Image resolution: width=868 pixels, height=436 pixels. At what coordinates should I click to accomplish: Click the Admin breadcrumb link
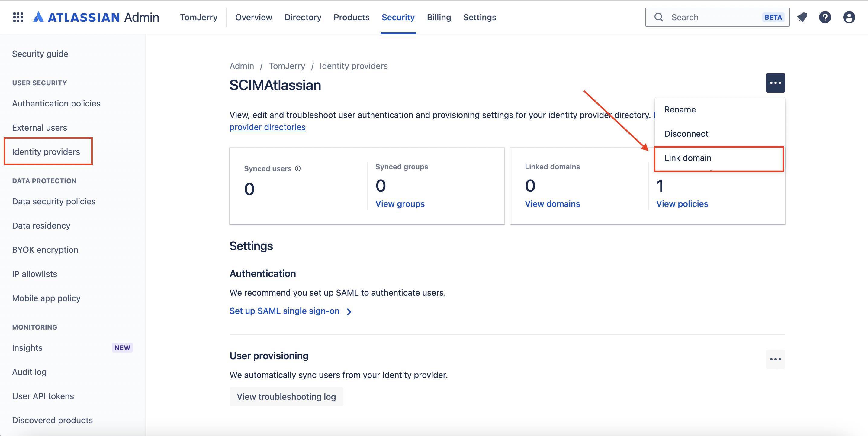242,66
